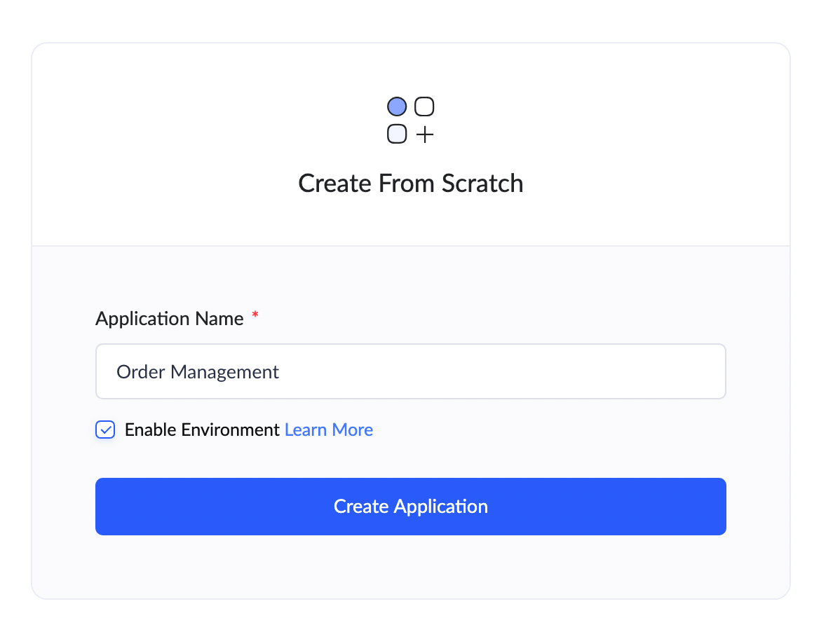The width and height of the screenshot is (840, 618).
Task: Click the empty rounded square beside the blue circle
Action: (424, 107)
